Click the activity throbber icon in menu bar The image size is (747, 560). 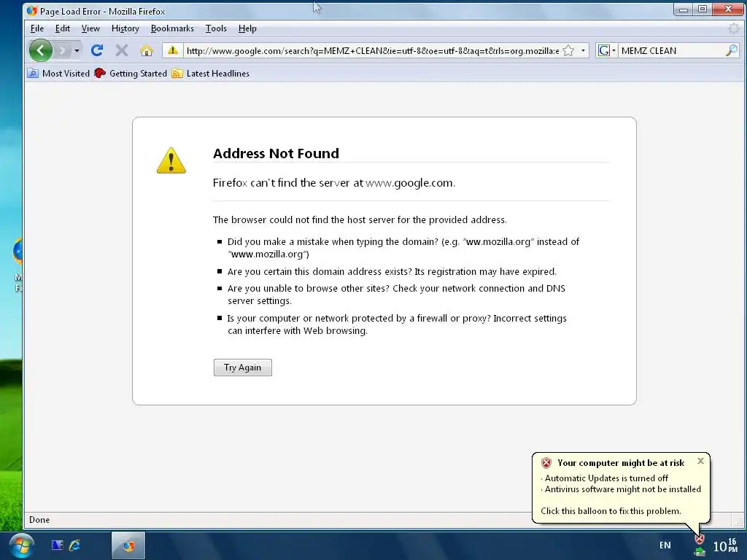coord(734,28)
